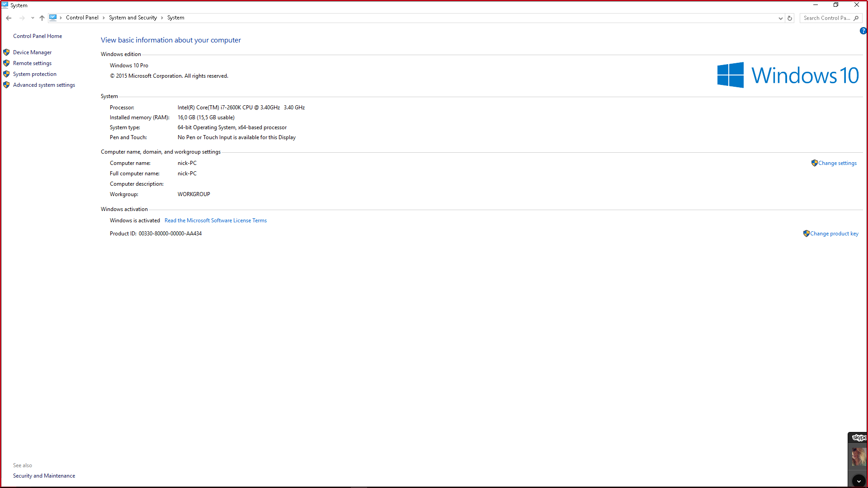The width and height of the screenshot is (868, 488).
Task: Click Change product key link
Action: point(834,234)
